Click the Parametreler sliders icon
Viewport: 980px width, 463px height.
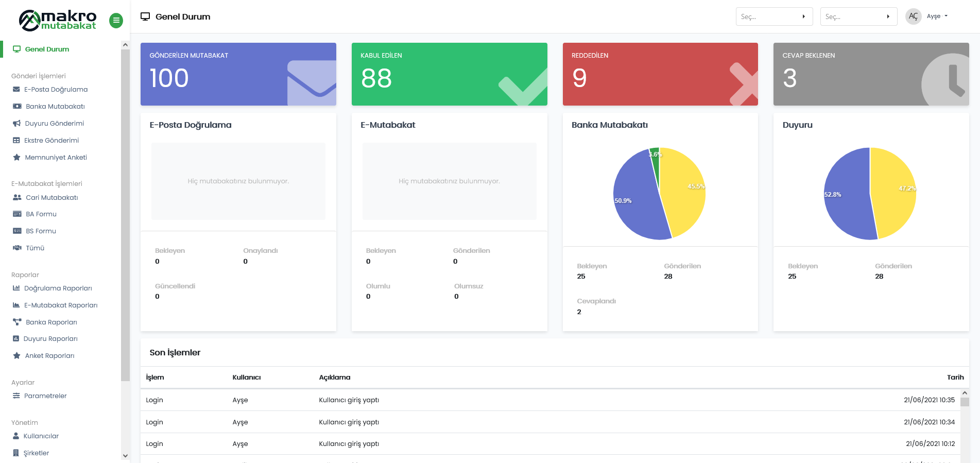16,396
